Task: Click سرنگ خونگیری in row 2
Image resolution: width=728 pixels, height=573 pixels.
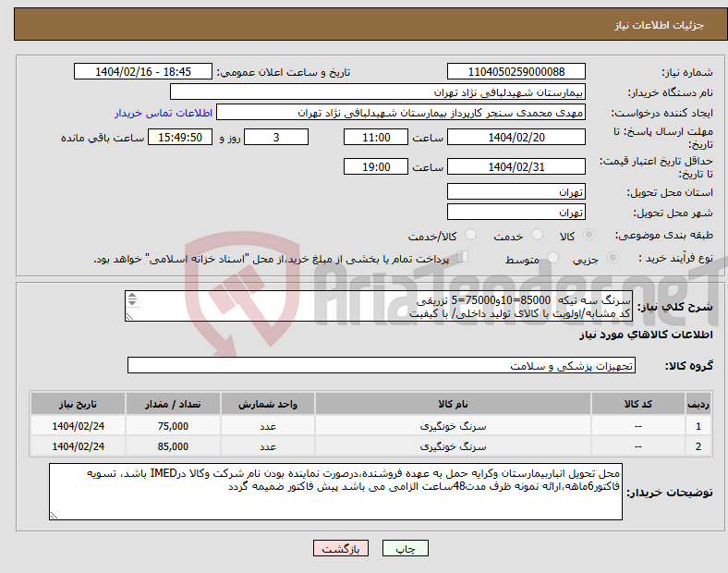Action: pyautogui.click(x=453, y=446)
